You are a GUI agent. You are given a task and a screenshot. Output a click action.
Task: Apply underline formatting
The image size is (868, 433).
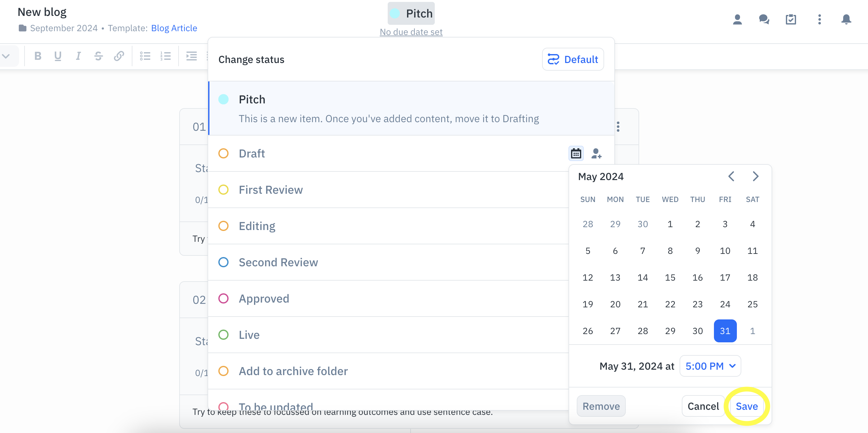58,56
